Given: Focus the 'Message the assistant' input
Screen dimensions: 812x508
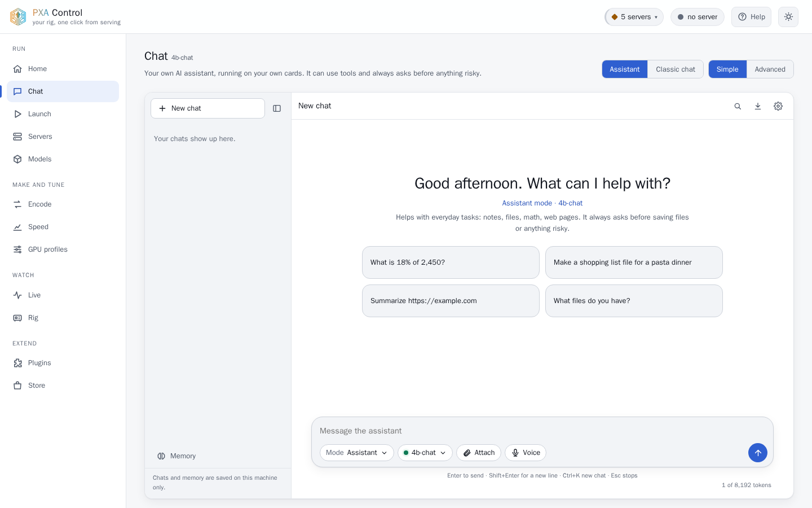Looking at the screenshot, I should click(542, 431).
